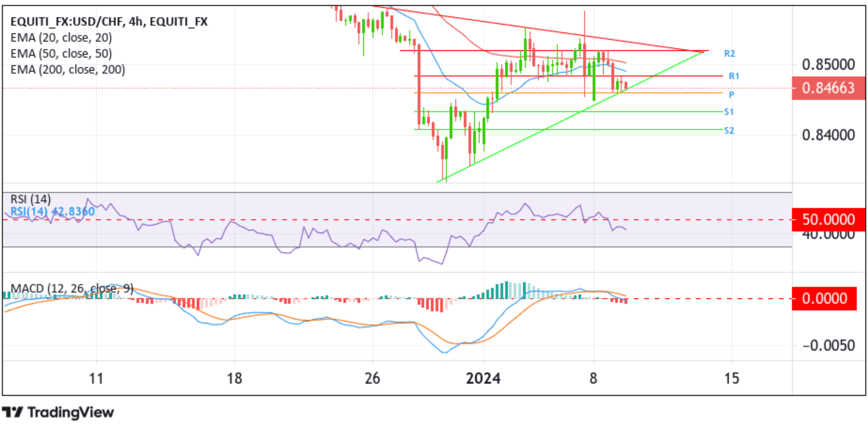Select the EMA (50, close, 50) legend

pos(61,53)
